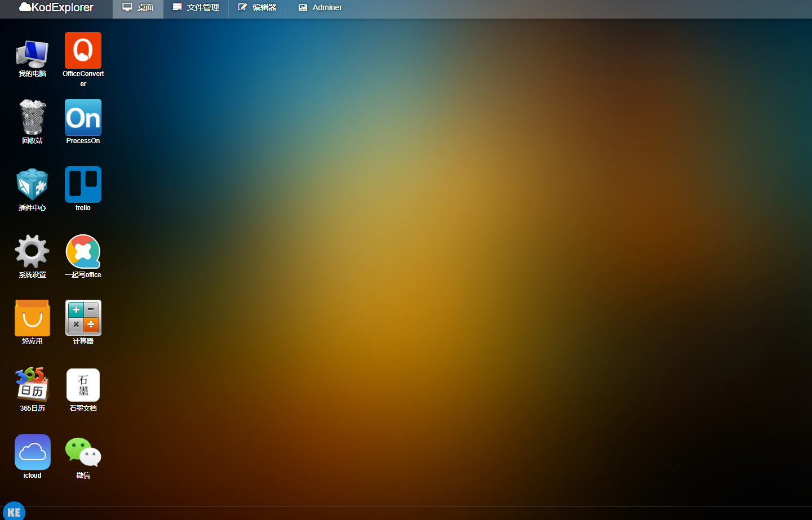Launch the 一起写office app icon

83,251
